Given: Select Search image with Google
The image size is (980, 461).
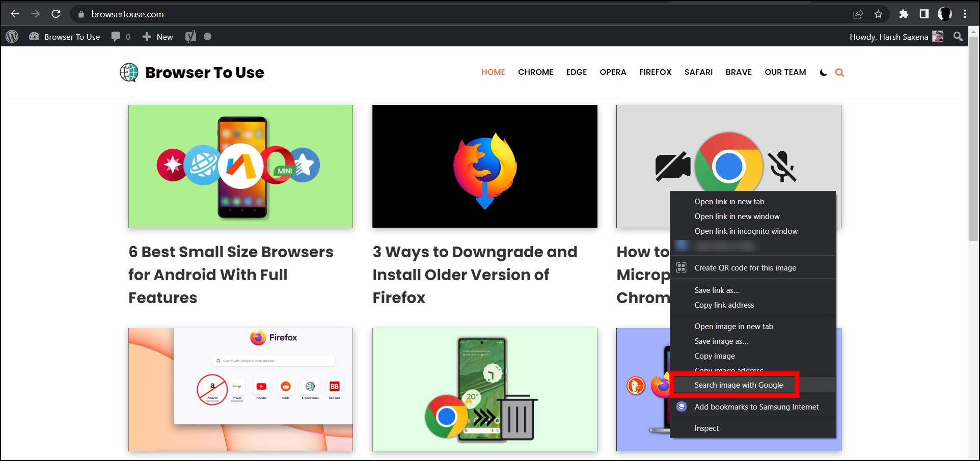Looking at the screenshot, I should click(738, 385).
